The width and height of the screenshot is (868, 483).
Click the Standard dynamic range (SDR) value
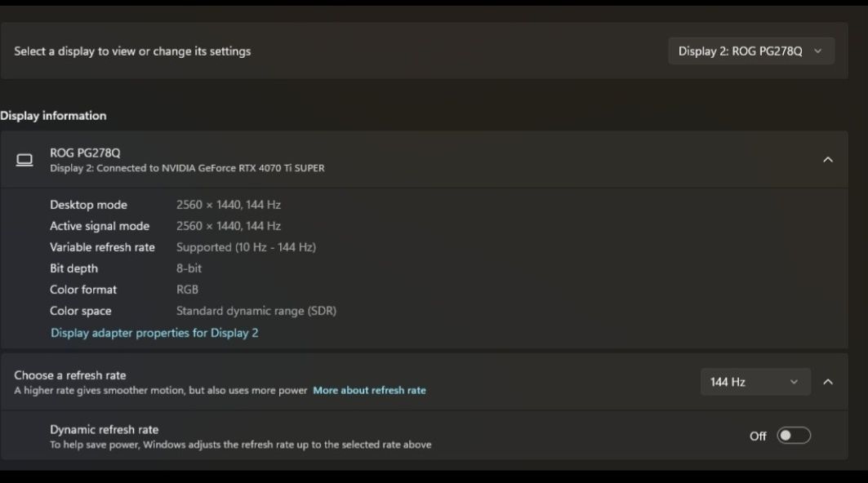tap(256, 311)
